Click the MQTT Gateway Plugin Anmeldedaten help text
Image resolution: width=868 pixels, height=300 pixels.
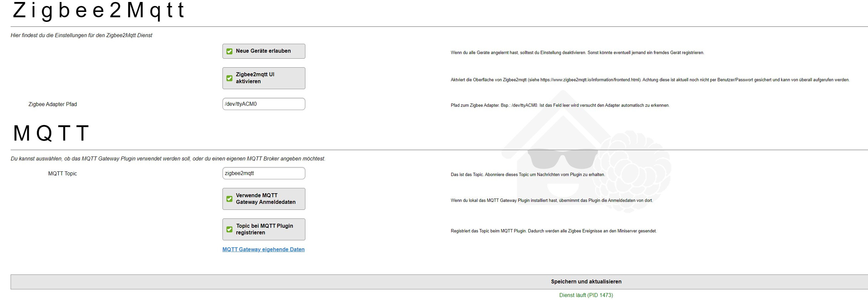[552, 201]
